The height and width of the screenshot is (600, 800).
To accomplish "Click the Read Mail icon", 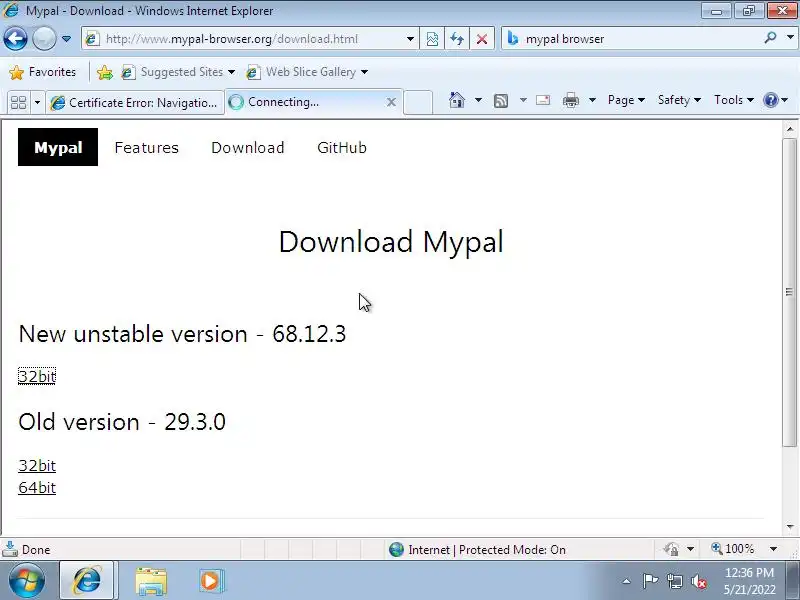I will pyautogui.click(x=543, y=100).
